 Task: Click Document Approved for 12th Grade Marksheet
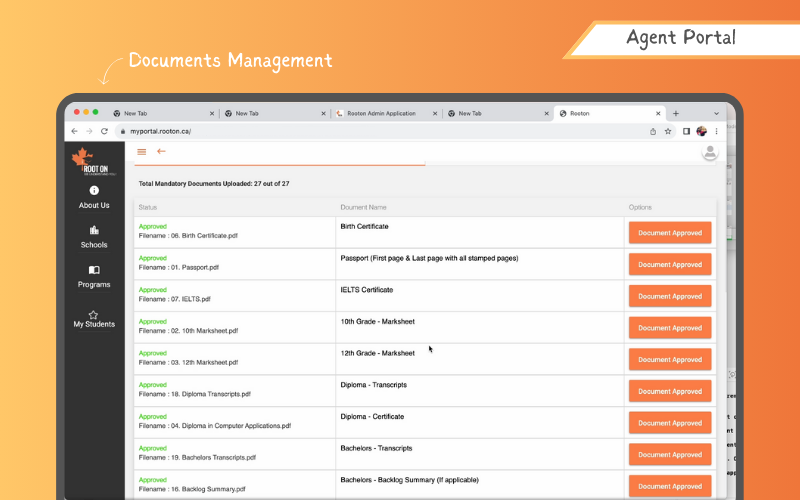coord(670,359)
